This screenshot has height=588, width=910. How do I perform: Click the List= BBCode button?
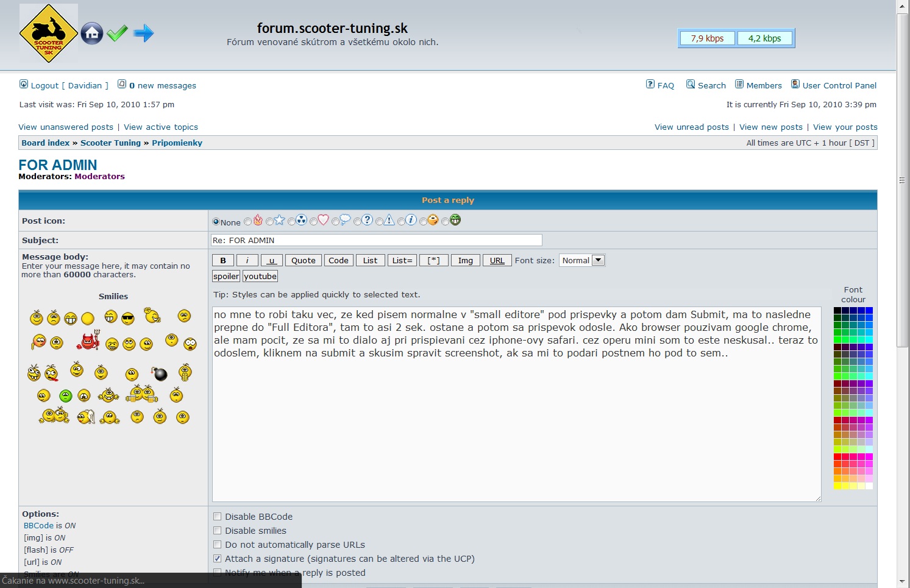(402, 260)
